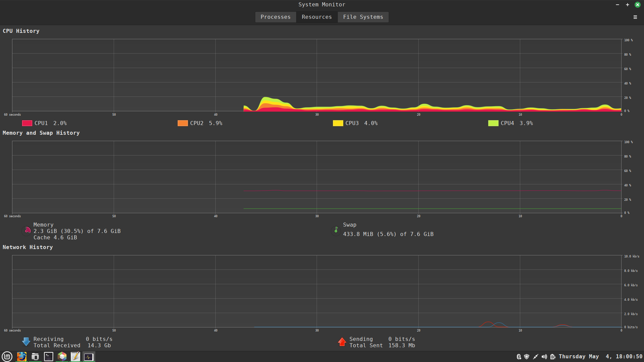Viewport: 644px width, 362px height.
Task: Toggle the CPU1 graph visibility via its legend
Action: click(x=27, y=123)
